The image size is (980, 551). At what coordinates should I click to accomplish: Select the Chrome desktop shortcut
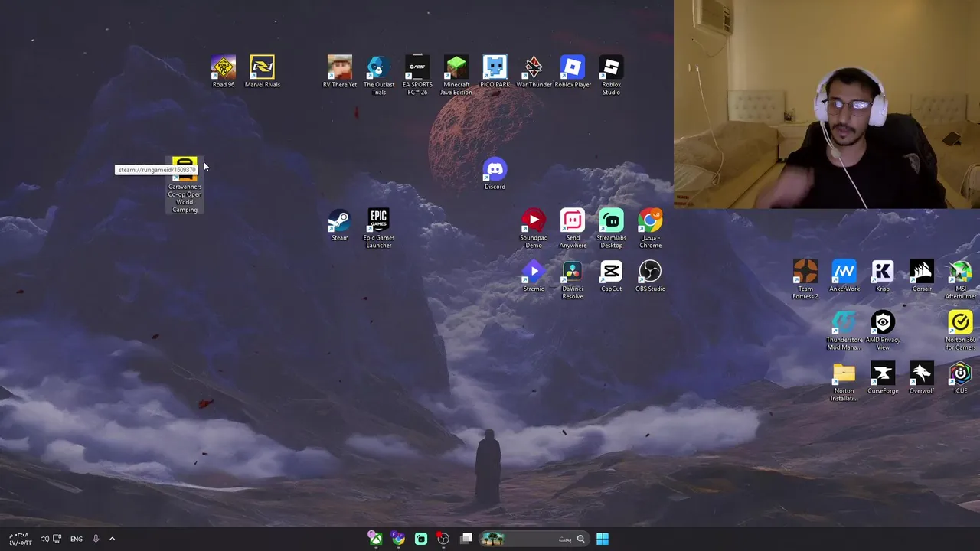650,228
